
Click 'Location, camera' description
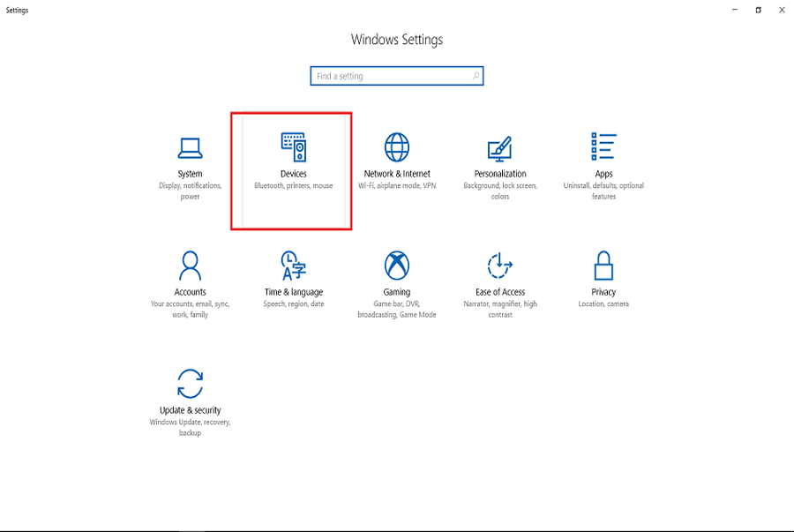pos(603,303)
